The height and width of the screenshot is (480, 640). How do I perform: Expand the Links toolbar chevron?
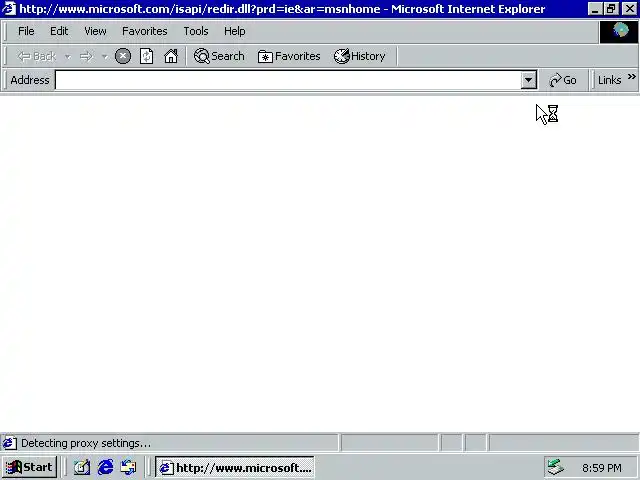coord(631,76)
